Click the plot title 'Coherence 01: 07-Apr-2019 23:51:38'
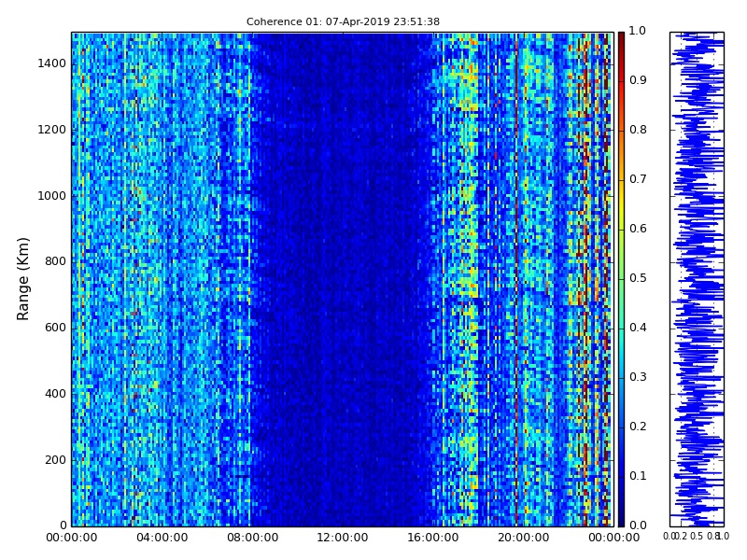The width and height of the screenshot is (747, 560). coord(343,21)
